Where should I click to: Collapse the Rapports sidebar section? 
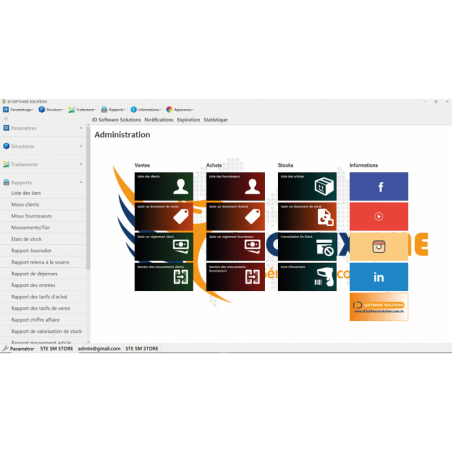(43, 182)
